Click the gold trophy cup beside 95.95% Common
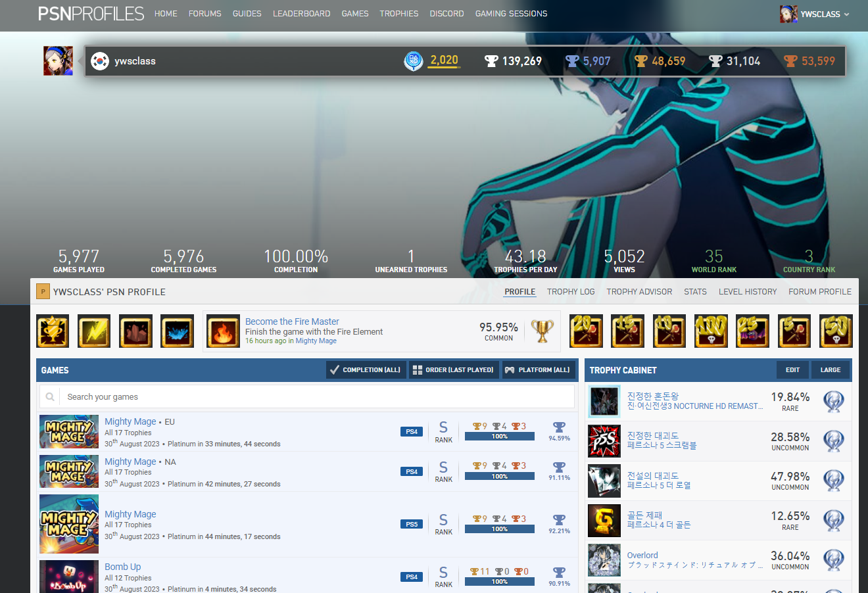Screen dimensions: 868x593 click(x=542, y=331)
